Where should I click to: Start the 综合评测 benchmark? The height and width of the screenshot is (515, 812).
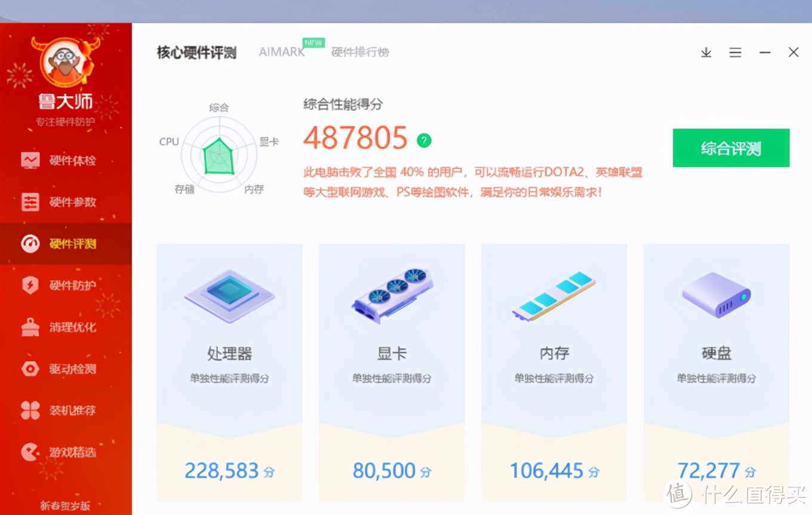[731, 148]
